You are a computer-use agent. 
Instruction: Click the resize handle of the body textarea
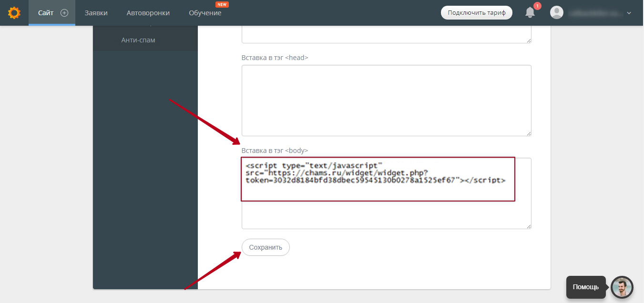[529, 226]
